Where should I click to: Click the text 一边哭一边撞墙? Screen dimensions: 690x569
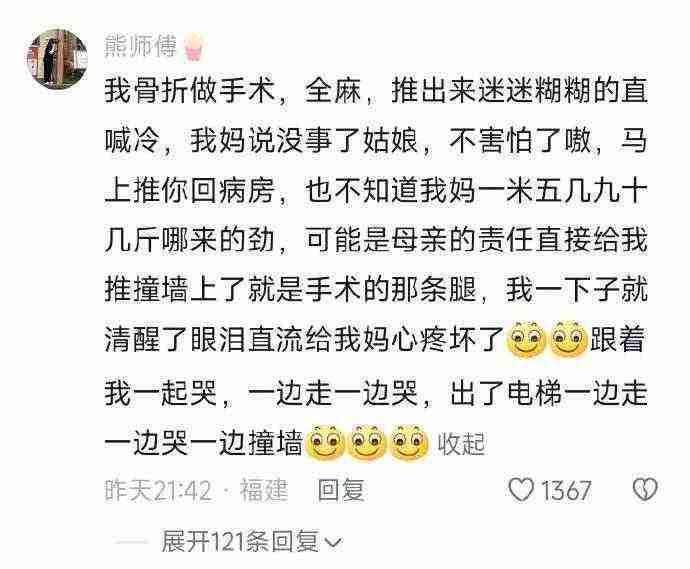click(203, 442)
